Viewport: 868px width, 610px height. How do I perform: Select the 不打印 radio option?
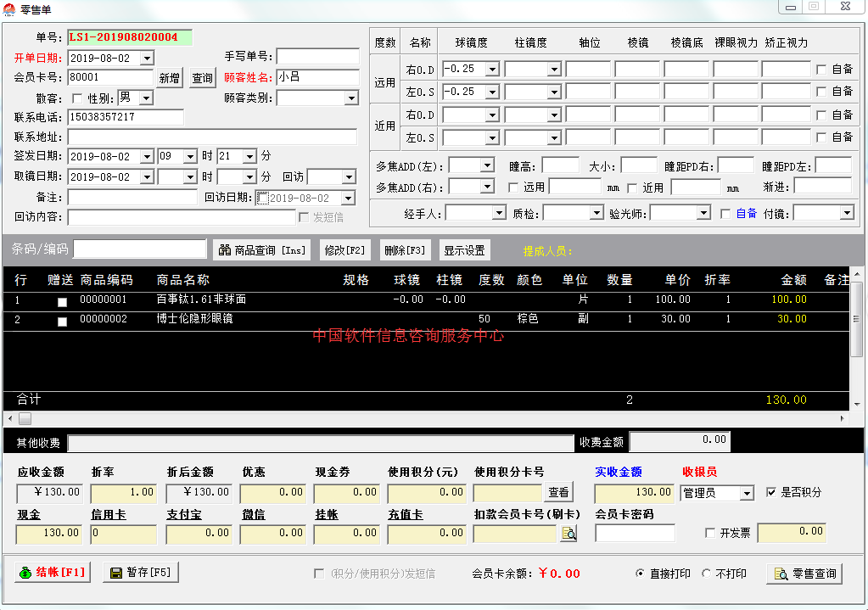706,574
